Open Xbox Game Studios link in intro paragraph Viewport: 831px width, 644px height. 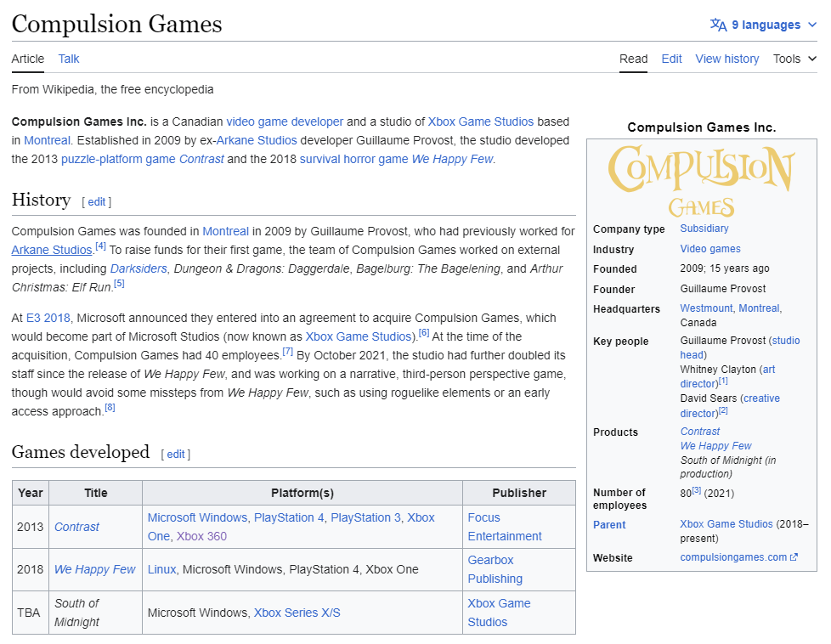[481, 121]
